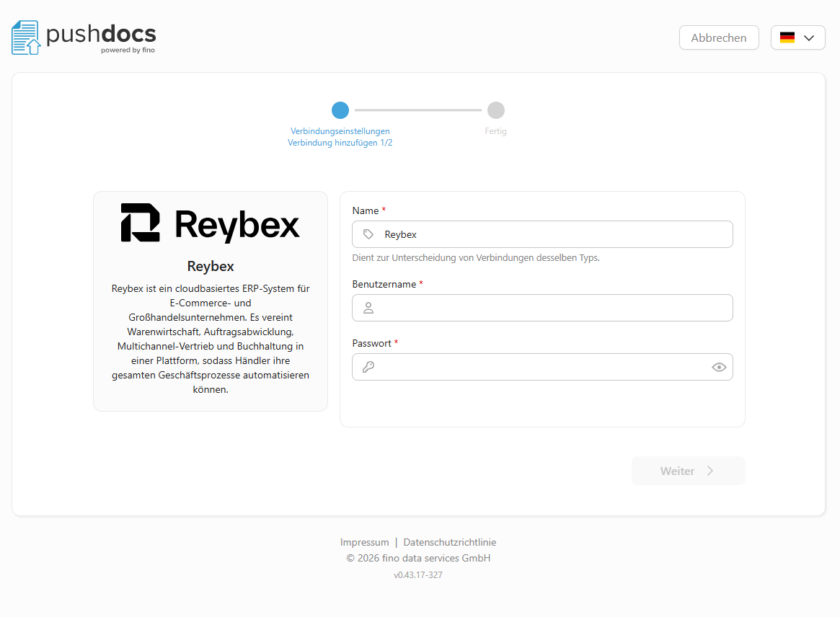This screenshot has width=840, height=617.
Task: Click the key icon in Passwort field
Action: [x=368, y=367]
